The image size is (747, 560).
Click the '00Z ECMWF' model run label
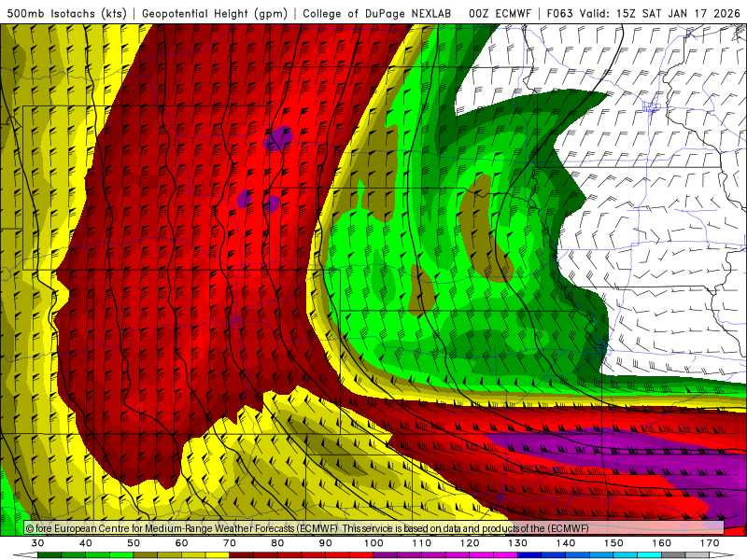[500, 13]
